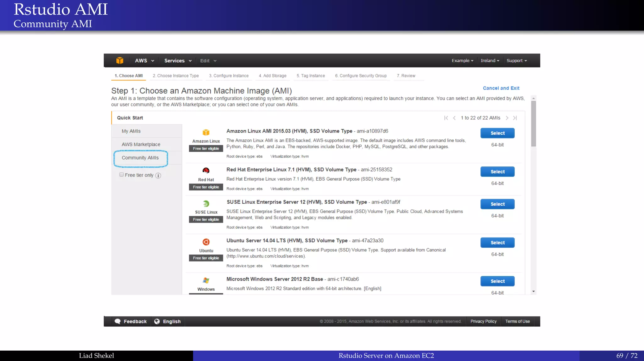Click the scrollbar up arrow
The image size is (644, 361).
click(533, 98)
